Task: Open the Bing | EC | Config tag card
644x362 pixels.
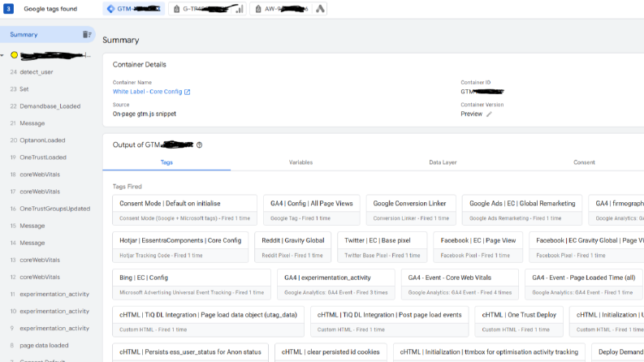Action: coord(192,284)
